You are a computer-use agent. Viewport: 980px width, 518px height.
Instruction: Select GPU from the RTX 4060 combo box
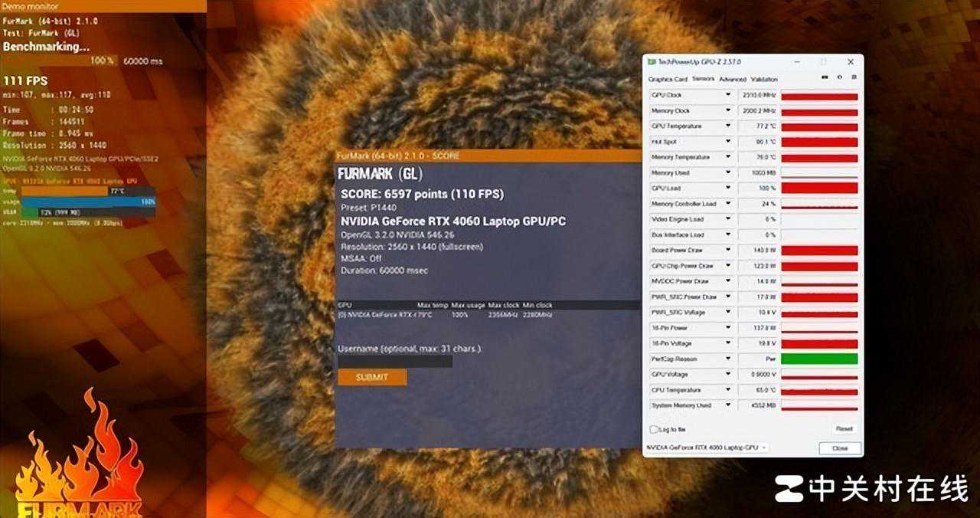(x=706, y=448)
